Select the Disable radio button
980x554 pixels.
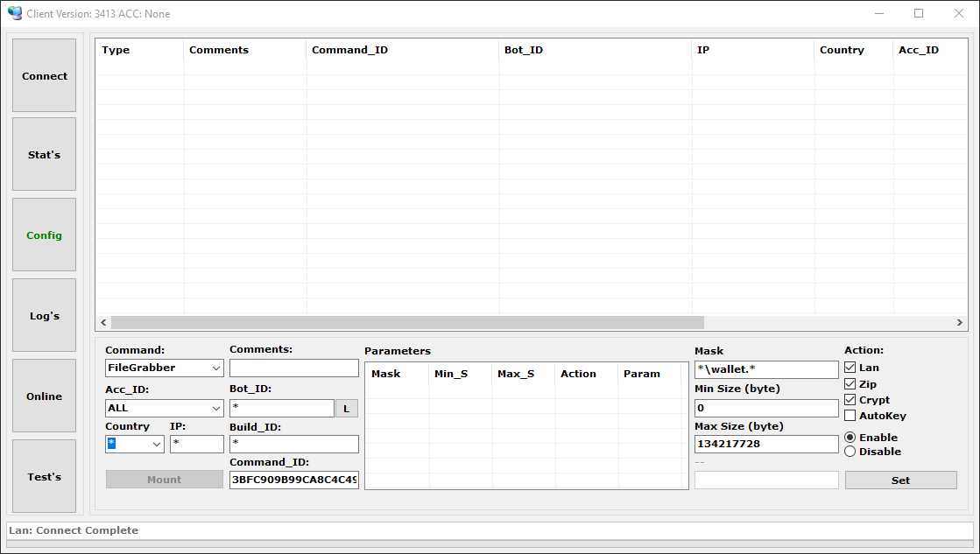[850, 452]
